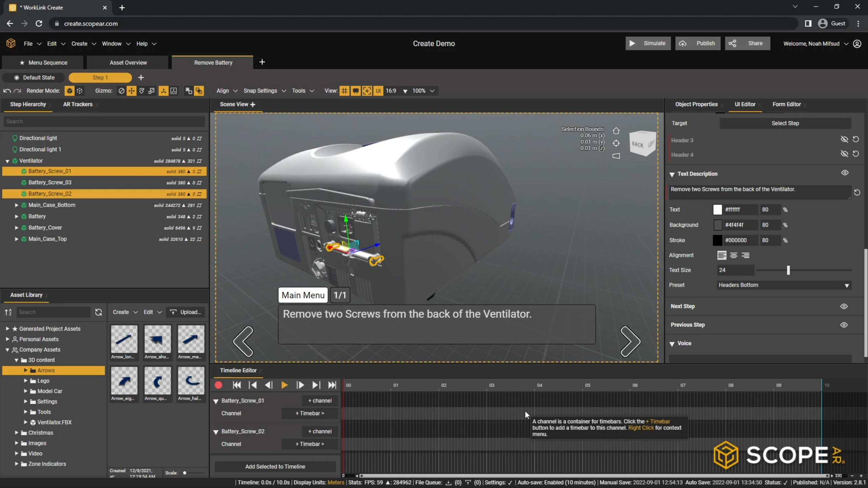Toggle Text Description visibility eye
The height and width of the screenshot is (488, 868).
point(845,173)
